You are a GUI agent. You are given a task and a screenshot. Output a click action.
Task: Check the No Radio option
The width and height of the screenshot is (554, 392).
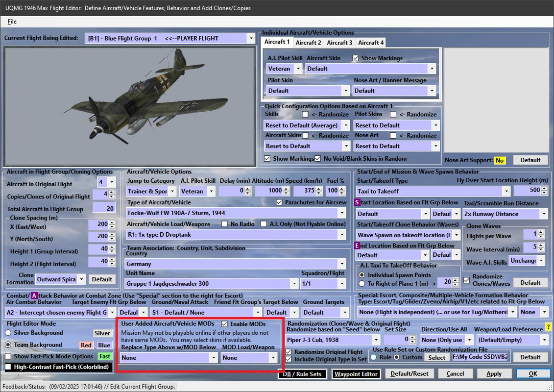click(x=224, y=224)
